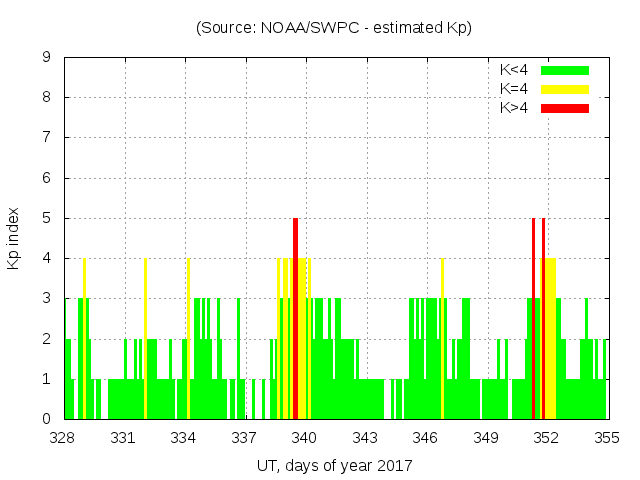Click the x-axis tick label 355
The height and width of the screenshot is (480, 640).
[606, 438]
